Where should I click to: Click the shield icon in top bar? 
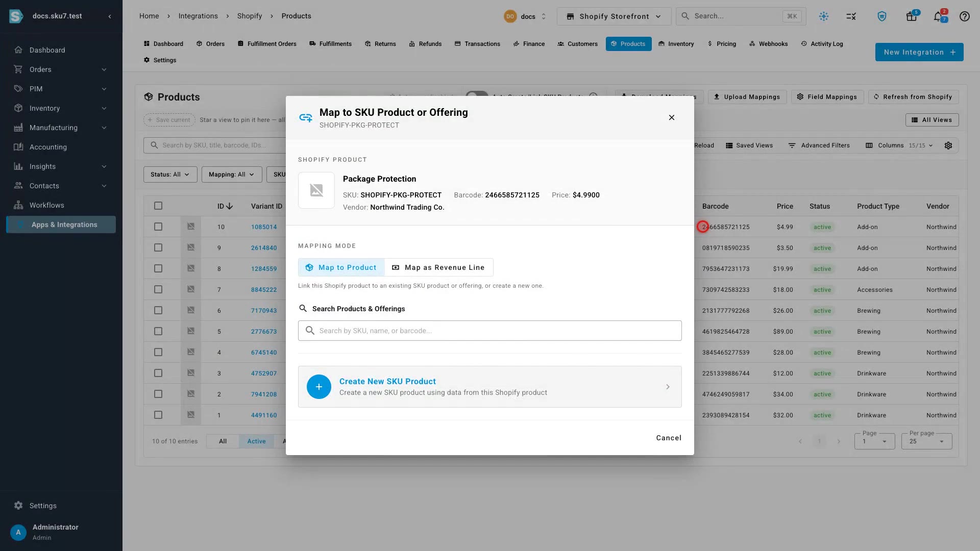[x=881, y=16]
